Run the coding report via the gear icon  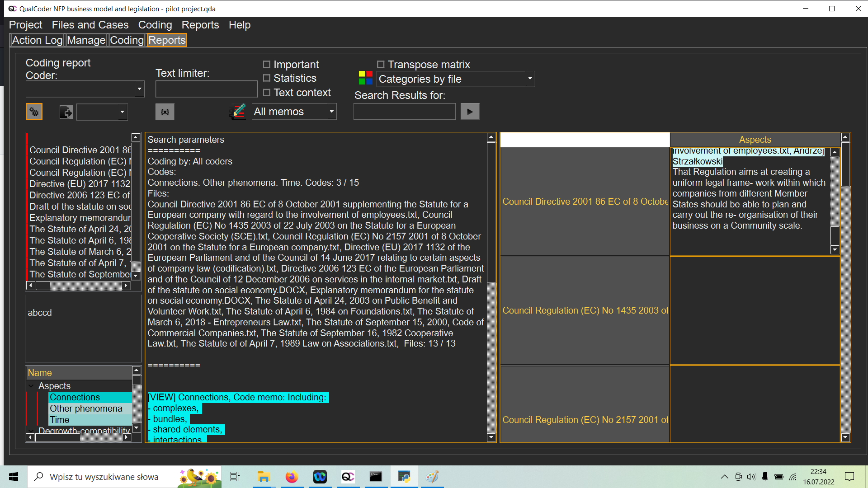(34, 112)
